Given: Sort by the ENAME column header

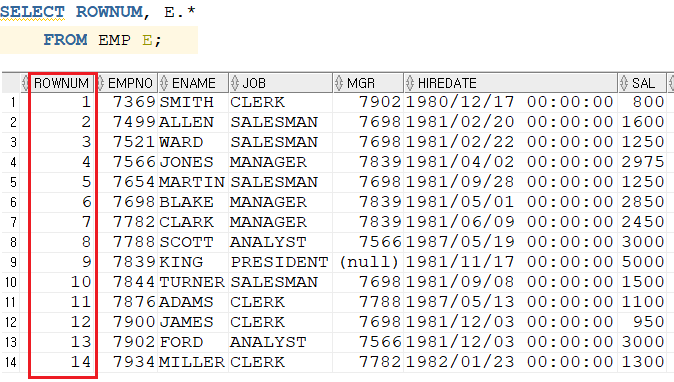Looking at the screenshot, I should click(193, 83).
